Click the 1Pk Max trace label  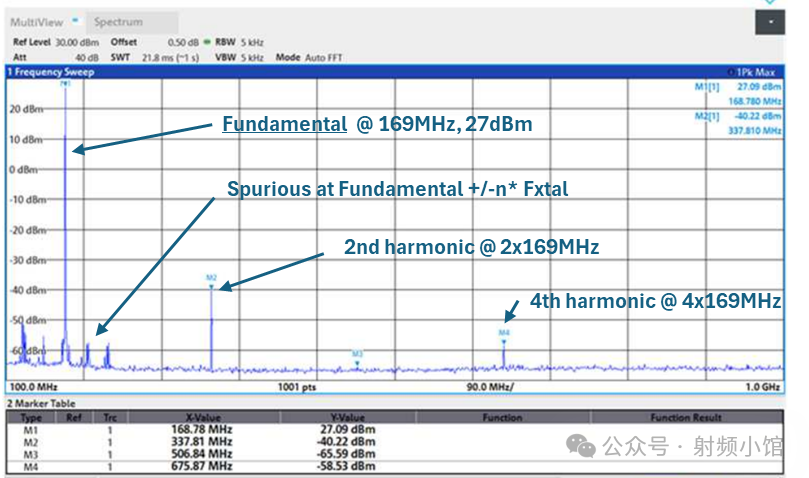[757, 73]
